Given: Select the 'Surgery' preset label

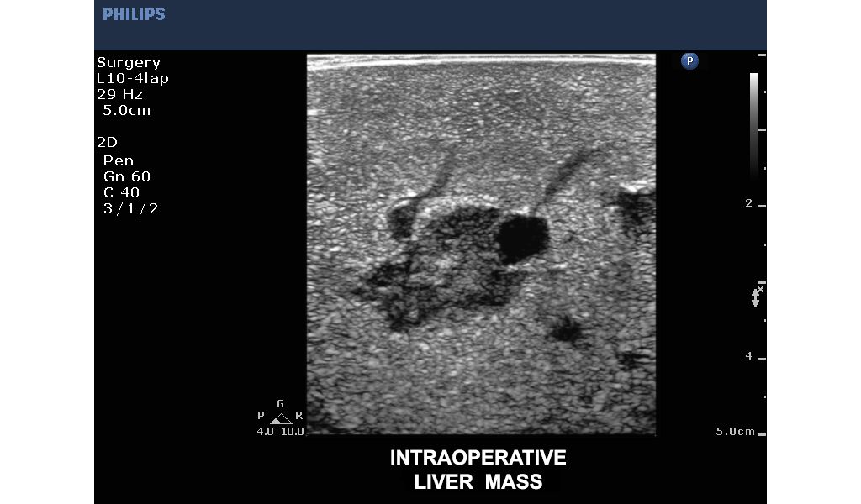Looking at the screenshot, I should (x=129, y=62).
